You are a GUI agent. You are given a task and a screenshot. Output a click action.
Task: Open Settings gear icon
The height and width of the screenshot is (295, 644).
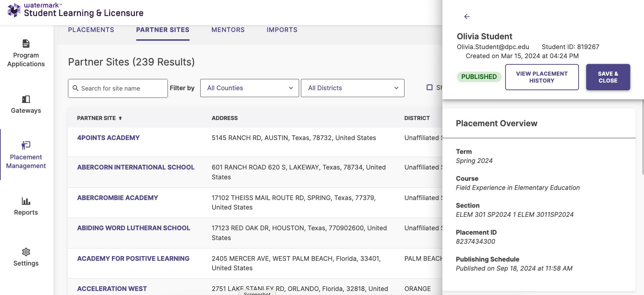26,252
